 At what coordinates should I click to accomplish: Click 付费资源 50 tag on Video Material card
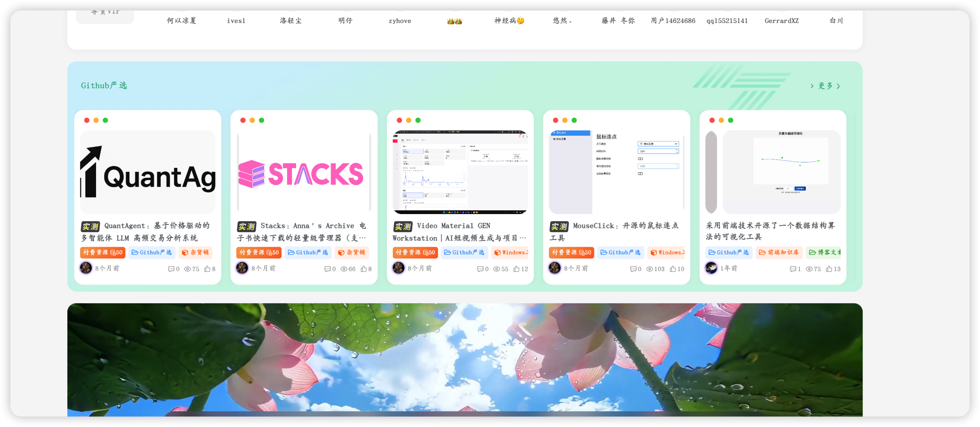(415, 252)
